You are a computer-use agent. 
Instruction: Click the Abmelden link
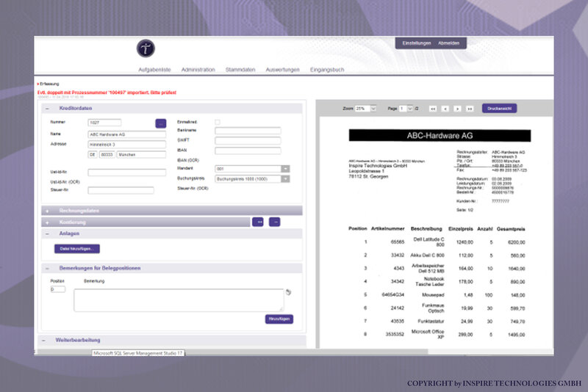point(448,43)
